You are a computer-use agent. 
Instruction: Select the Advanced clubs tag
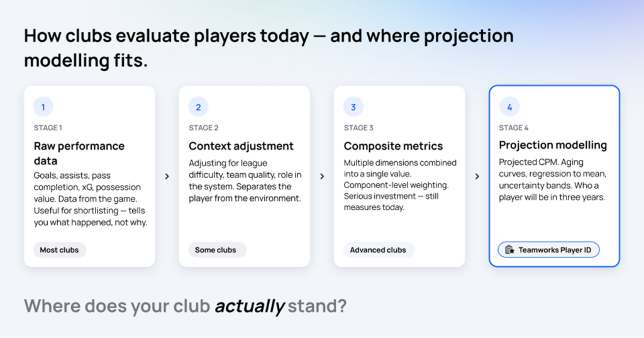tap(379, 250)
